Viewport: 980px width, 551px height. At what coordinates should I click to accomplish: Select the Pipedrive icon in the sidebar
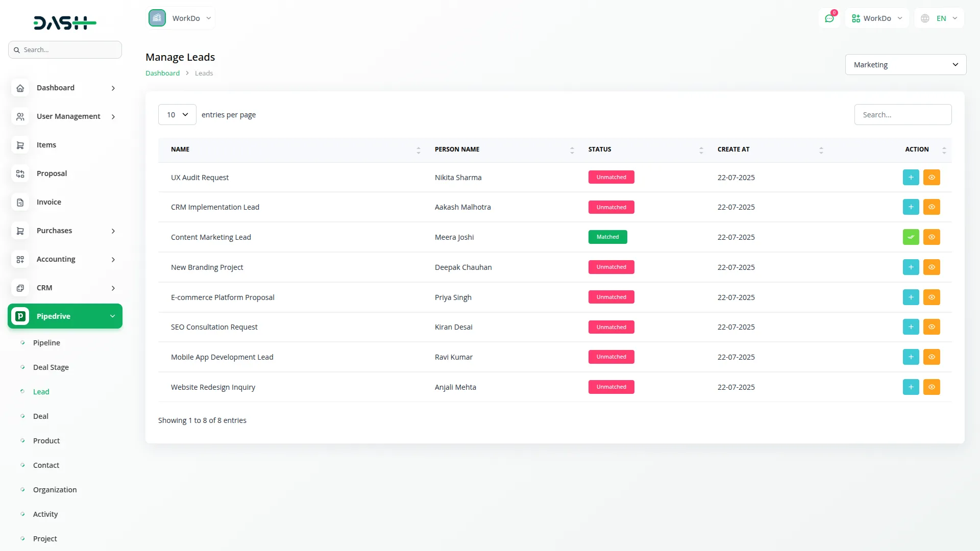[20, 316]
